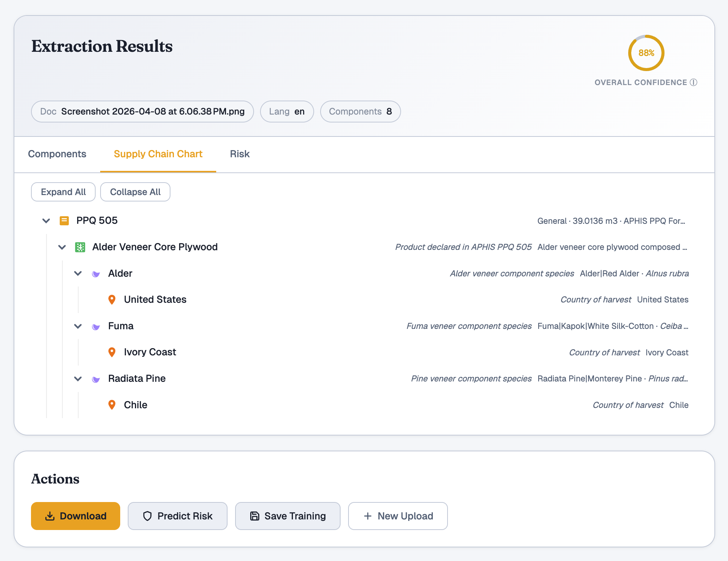Click the leaf icon beside Radiata Pine
The width and height of the screenshot is (728, 561).
96,379
